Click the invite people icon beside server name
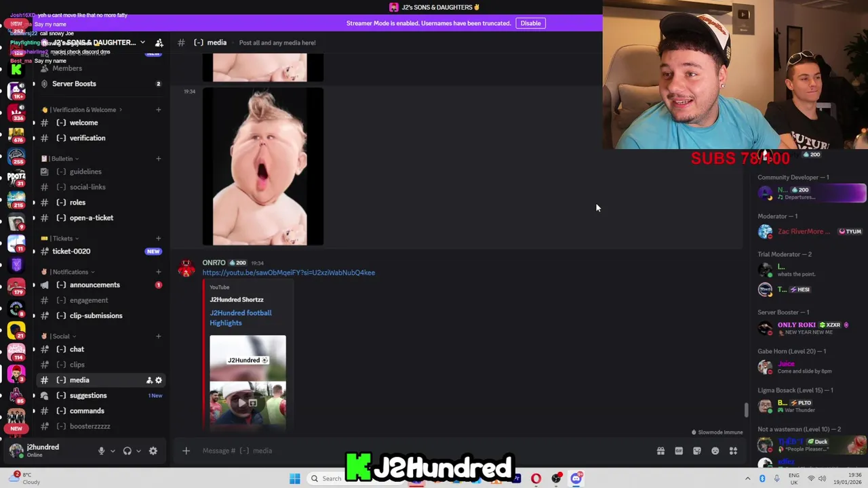The width and height of the screenshot is (868, 488). 159,43
